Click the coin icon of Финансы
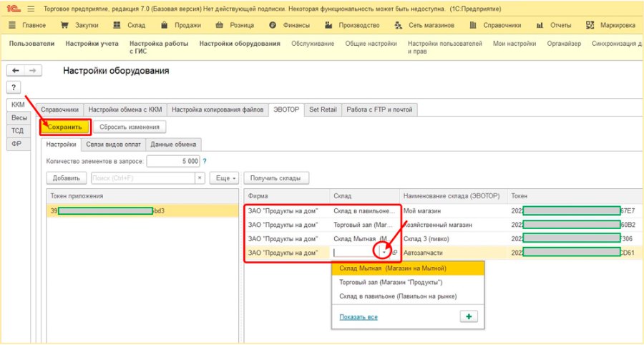This screenshot has height=345, width=644. [273, 26]
